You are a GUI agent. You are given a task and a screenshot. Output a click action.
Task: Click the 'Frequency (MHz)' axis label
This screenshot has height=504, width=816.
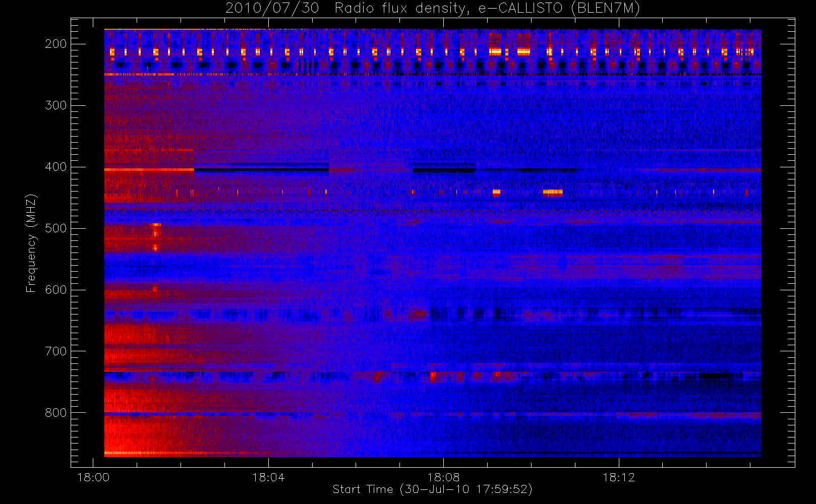(x=31, y=243)
